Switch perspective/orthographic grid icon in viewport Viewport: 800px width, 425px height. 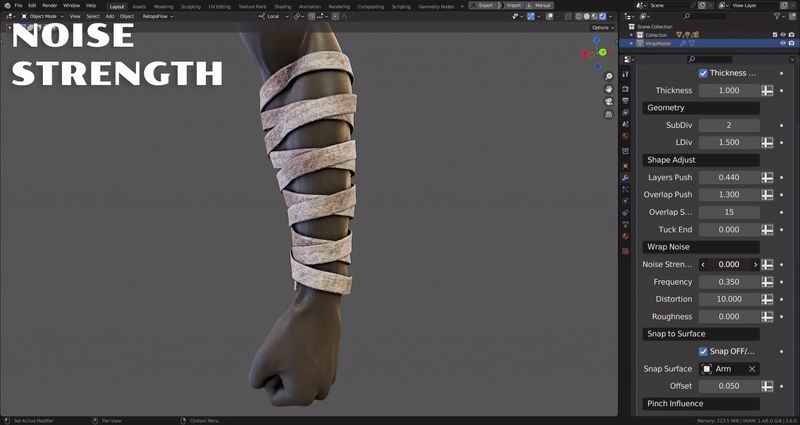pyautogui.click(x=609, y=115)
